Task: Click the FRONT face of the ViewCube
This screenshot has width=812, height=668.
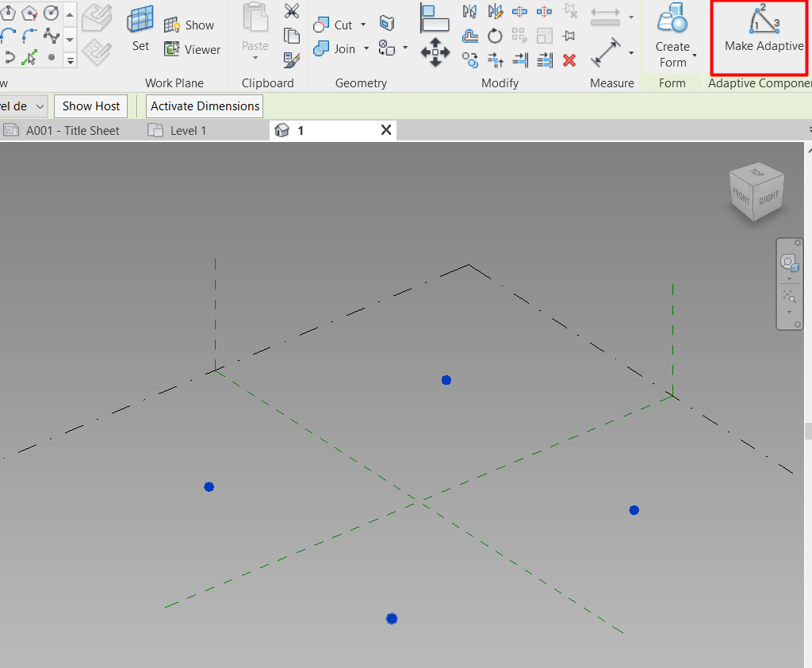Action: point(741,197)
